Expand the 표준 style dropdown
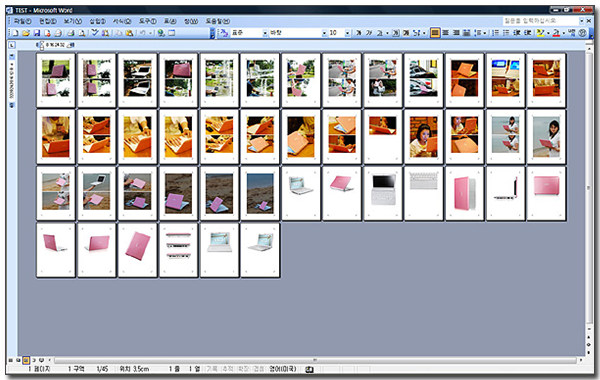The width and height of the screenshot is (600, 380). pyautogui.click(x=265, y=33)
